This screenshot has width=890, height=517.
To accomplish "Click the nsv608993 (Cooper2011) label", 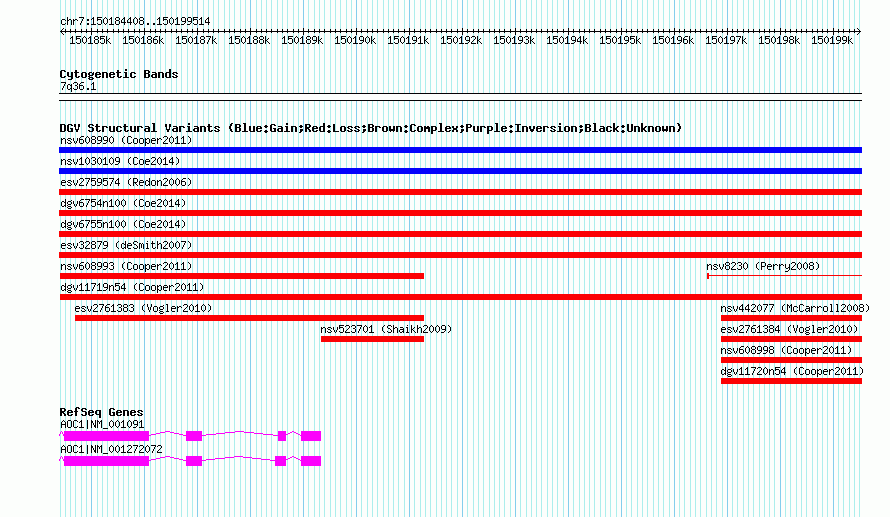I will click(126, 266).
